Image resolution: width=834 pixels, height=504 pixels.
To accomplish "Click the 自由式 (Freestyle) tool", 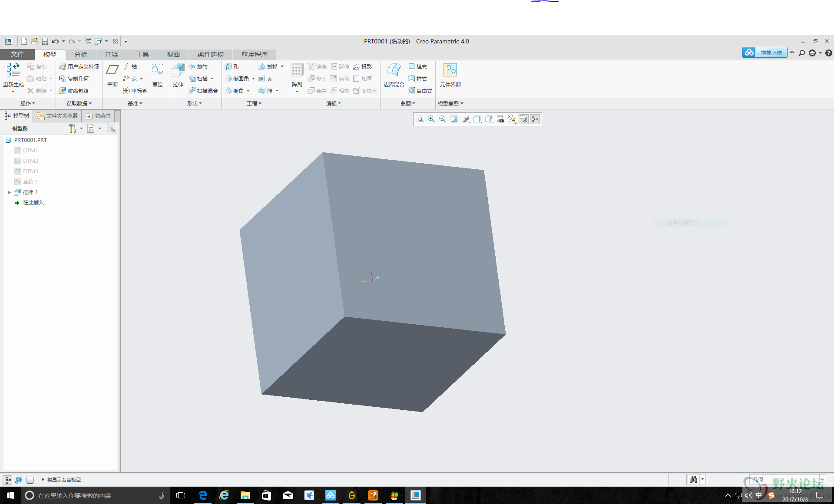I will coord(420,91).
